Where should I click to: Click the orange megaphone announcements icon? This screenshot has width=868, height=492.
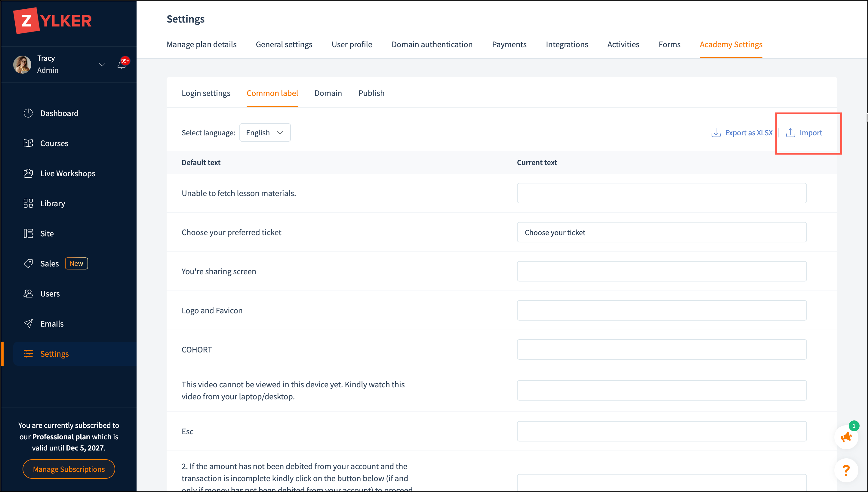pyautogui.click(x=846, y=437)
